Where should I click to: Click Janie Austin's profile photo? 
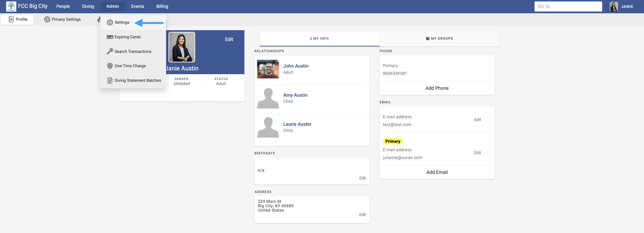[182, 47]
